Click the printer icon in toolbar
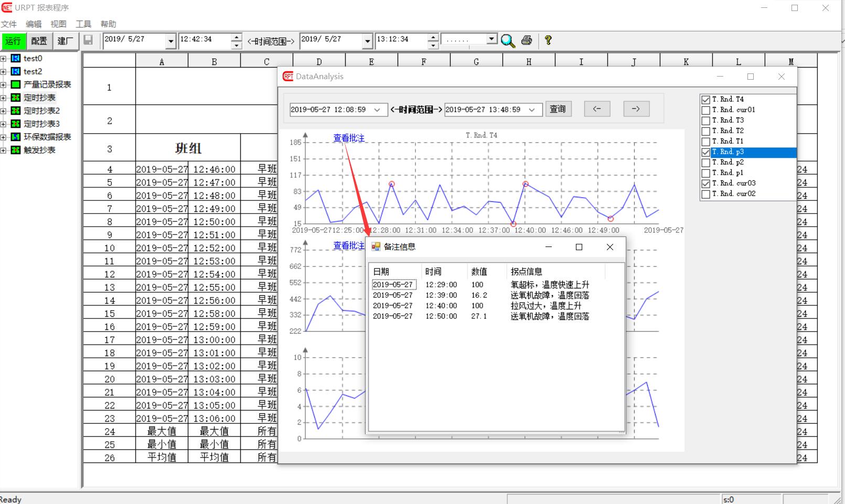845x504 pixels. click(x=527, y=40)
